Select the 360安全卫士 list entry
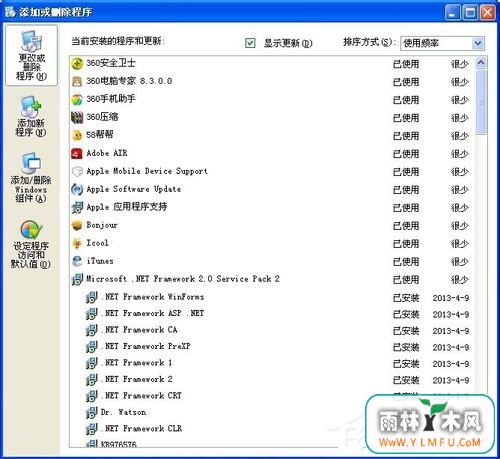 point(271,63)
